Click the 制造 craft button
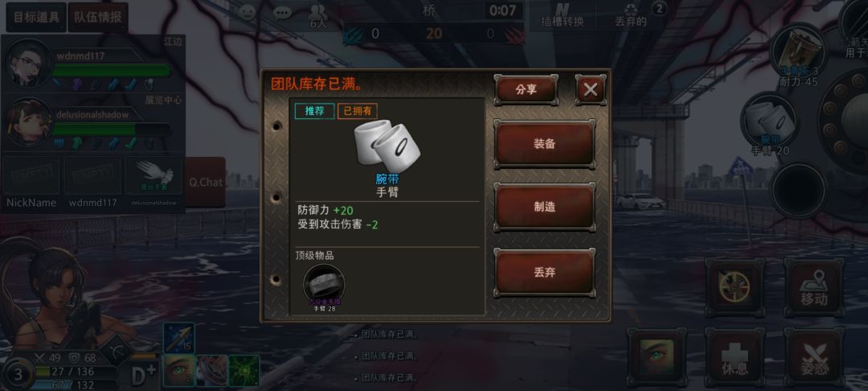The width and height of the screenshot is (868, 391). click(544, 207)
